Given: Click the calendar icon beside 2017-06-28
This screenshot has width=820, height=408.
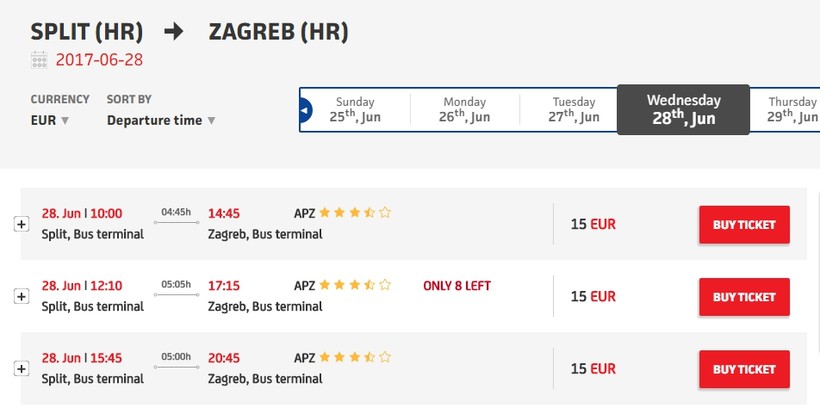Looking at the screenshot, I should coord(39,59).
